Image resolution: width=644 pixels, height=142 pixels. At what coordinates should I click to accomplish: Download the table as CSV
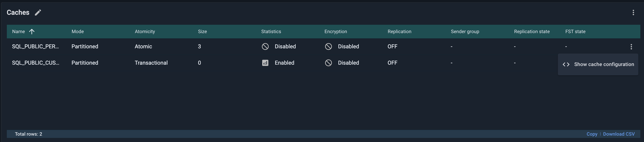618,134
